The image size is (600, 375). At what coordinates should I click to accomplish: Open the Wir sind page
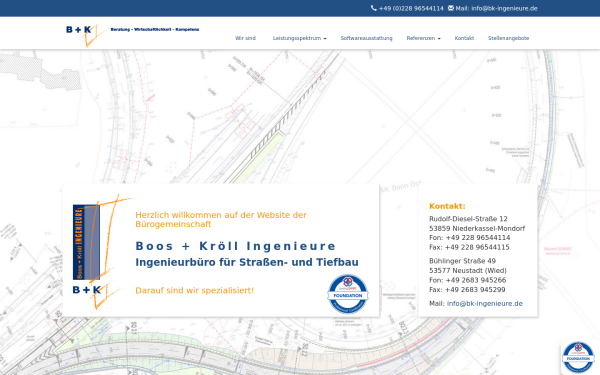point(245,38)
